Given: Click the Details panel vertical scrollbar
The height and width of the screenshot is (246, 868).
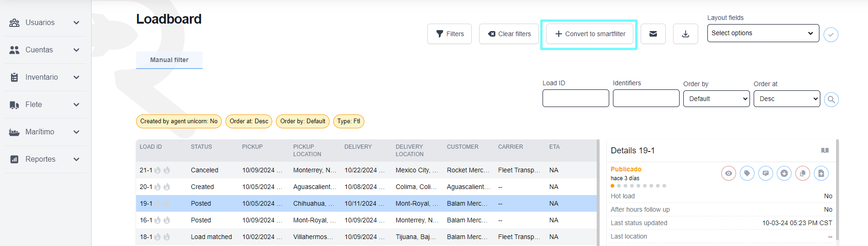Looking at the screenshot, I should 837,190.
